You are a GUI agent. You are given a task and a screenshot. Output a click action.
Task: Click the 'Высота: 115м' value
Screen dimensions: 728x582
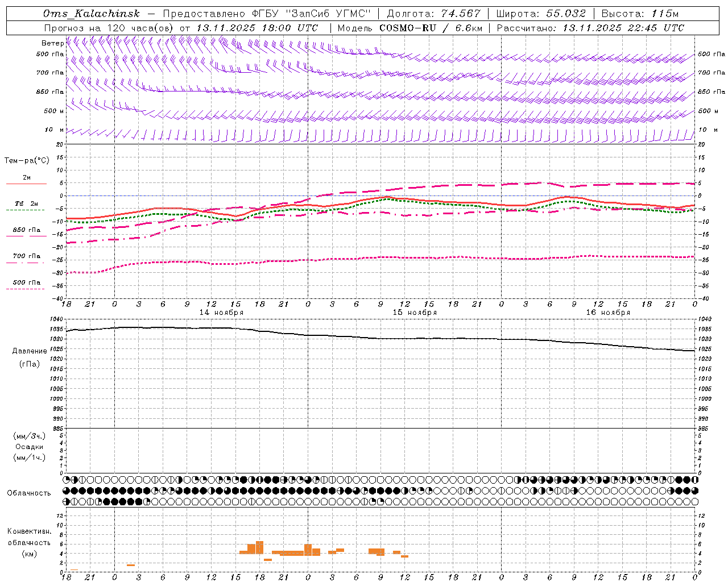coord(640,14)
